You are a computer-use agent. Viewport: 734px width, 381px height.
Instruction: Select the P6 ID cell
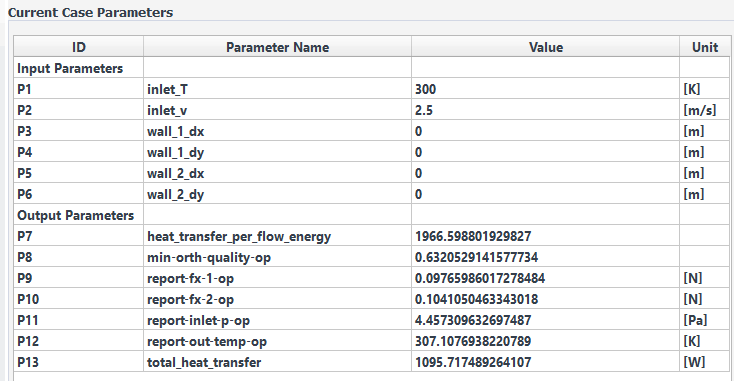tap(79, 194)
